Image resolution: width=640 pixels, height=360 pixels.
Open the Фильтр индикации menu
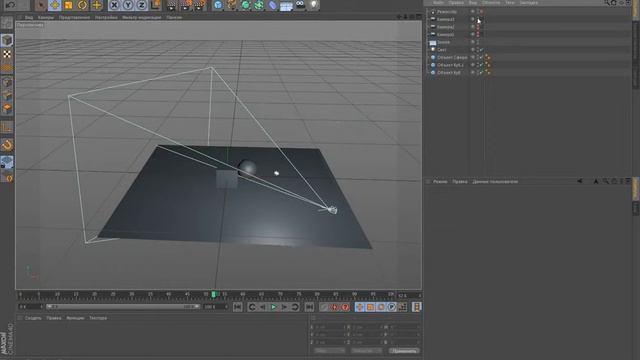[x=142, y=18]
